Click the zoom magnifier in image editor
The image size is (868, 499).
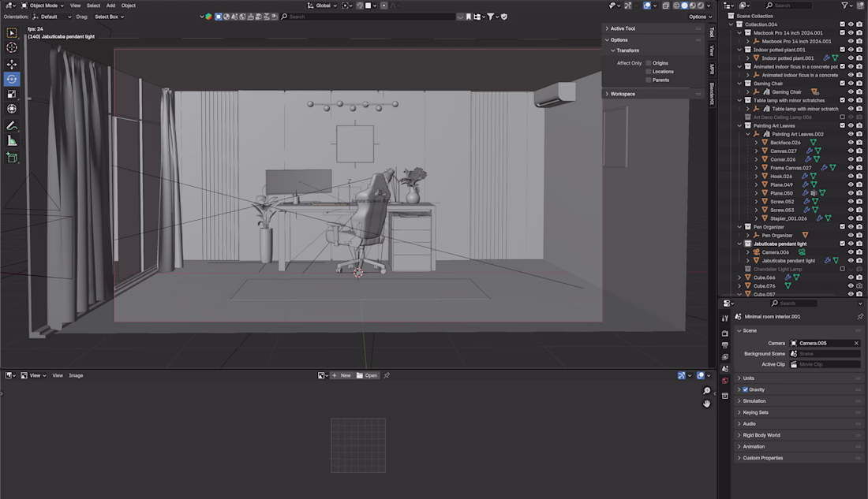point(707,391)
